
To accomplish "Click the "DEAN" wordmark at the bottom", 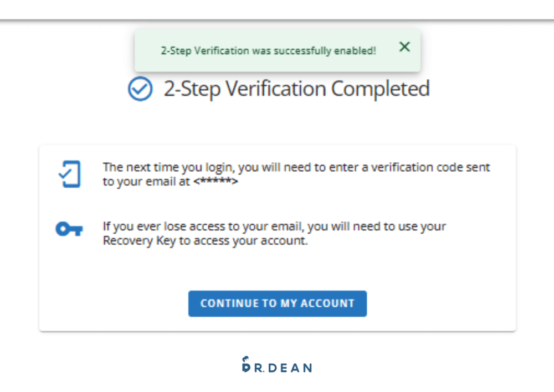I will (291, 368).
